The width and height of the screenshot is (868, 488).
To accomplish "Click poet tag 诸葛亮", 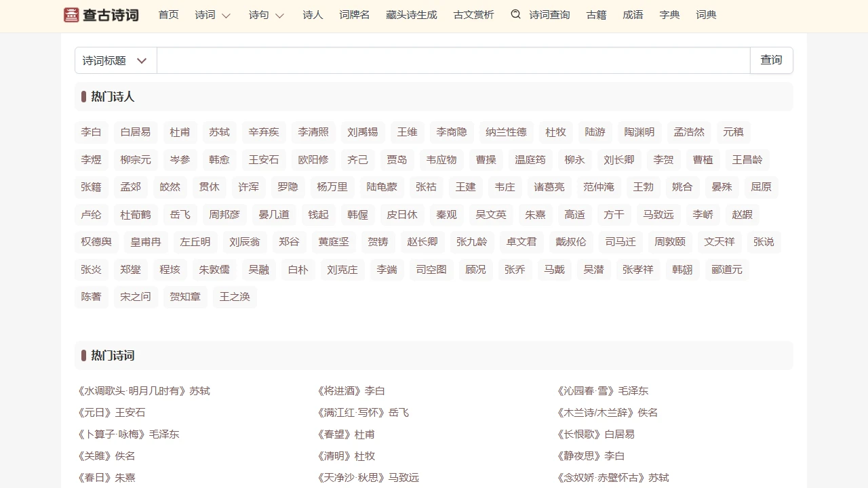I will [549, 187].
